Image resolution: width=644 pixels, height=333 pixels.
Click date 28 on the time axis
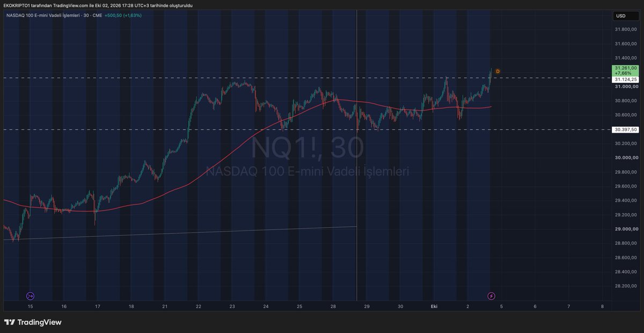(333, 307)
